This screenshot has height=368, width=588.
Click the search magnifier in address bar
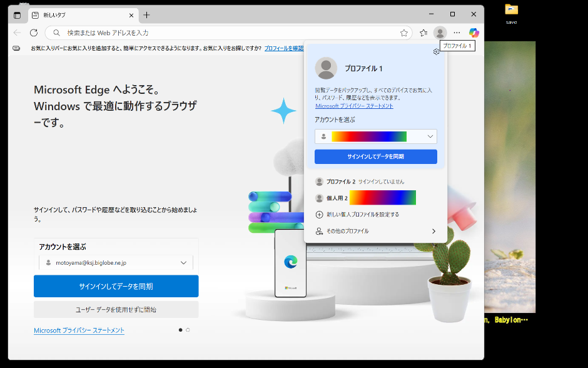(56, 33)
